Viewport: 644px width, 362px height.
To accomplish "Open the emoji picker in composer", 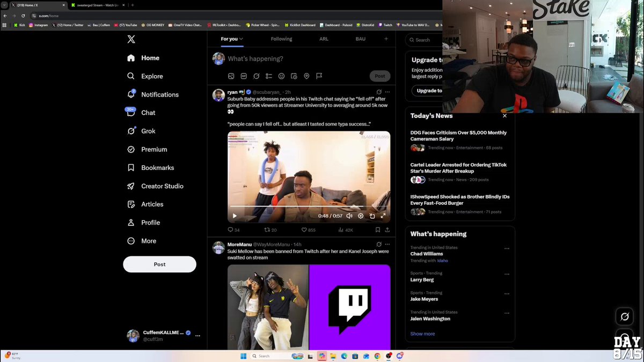I will (x=281, y=76).
